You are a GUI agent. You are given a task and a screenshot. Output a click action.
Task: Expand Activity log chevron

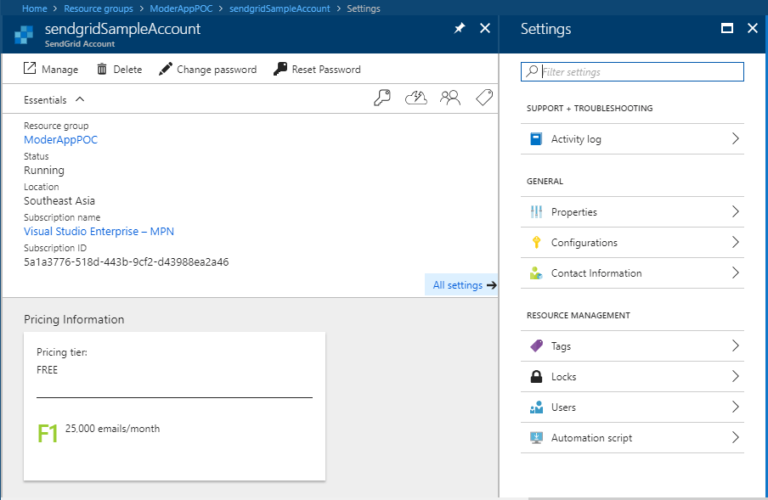pos(735,139)
